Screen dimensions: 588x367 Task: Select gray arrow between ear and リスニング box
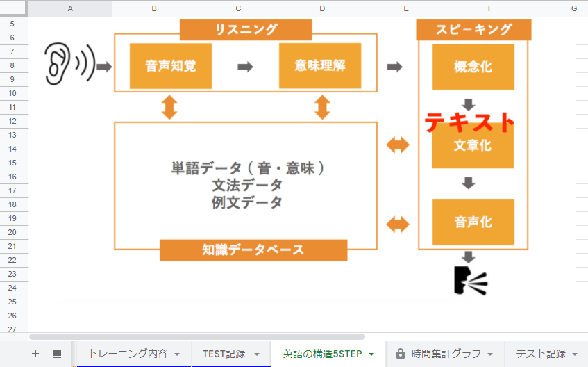(104, 67)
